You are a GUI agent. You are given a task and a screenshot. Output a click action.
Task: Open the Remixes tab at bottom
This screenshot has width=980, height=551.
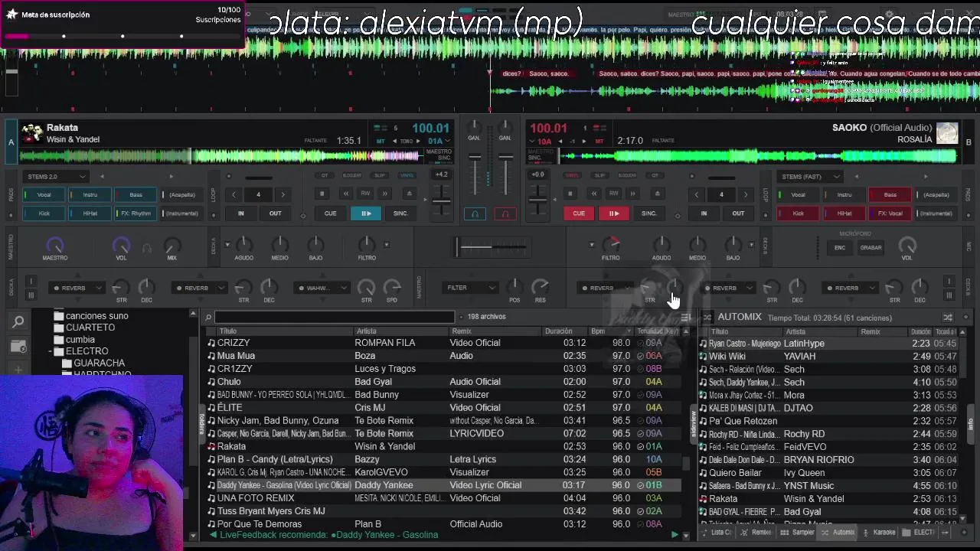757,532
